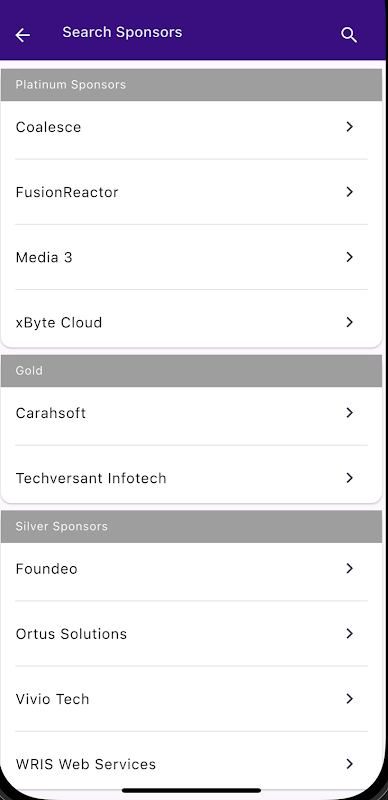Click the chevron beside WRIS Web Services

coord(350,764)
